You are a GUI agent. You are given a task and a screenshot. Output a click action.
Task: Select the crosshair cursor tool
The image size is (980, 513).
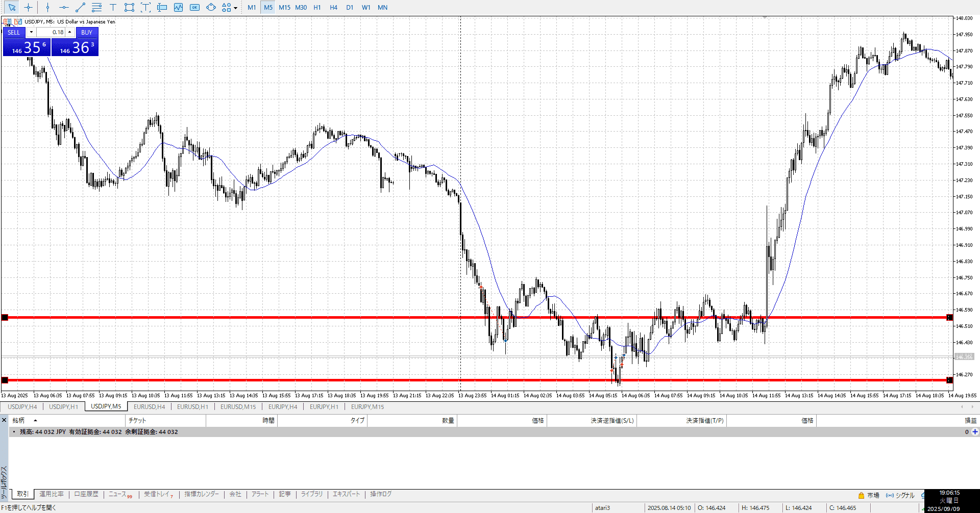coord(28,8)
